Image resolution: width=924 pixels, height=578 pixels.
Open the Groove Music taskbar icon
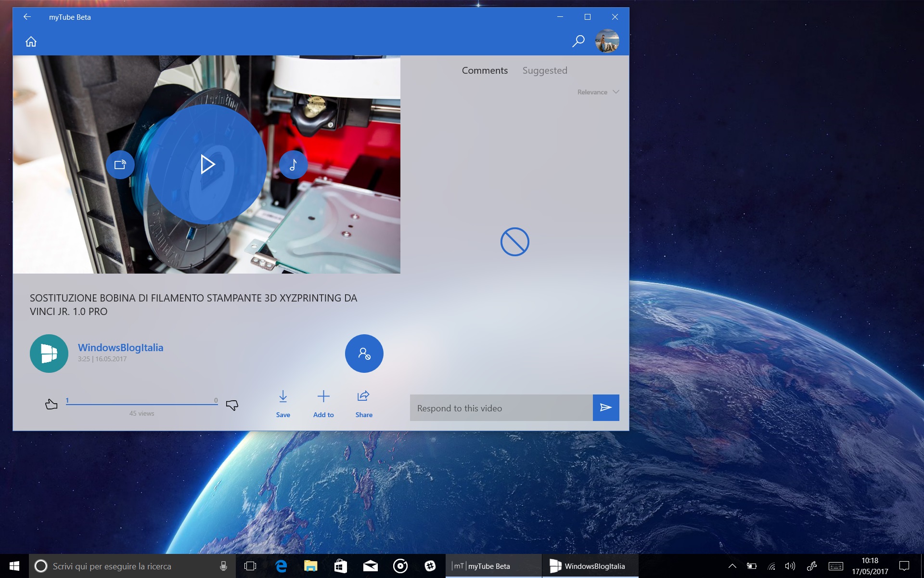[x=400, y=566]
